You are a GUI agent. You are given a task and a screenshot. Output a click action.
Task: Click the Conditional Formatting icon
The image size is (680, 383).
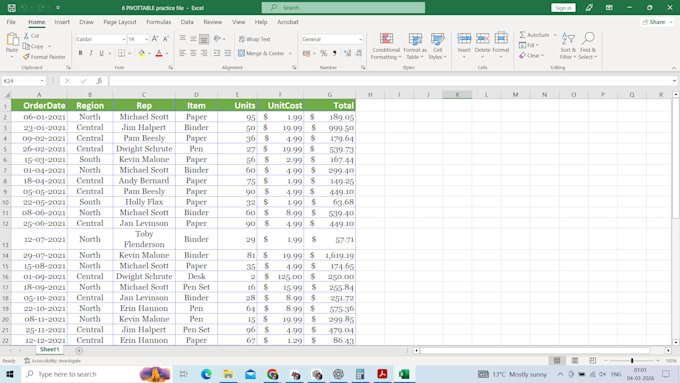point(386,39)
